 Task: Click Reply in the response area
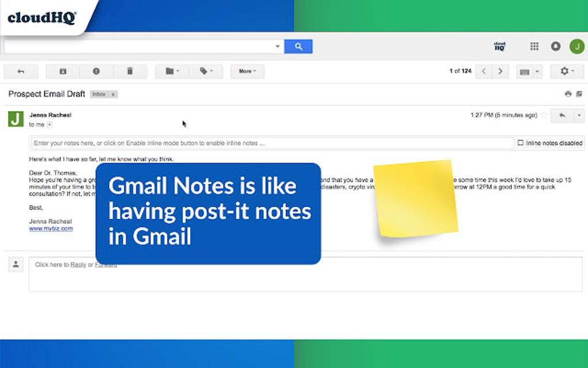coord(77,265)
